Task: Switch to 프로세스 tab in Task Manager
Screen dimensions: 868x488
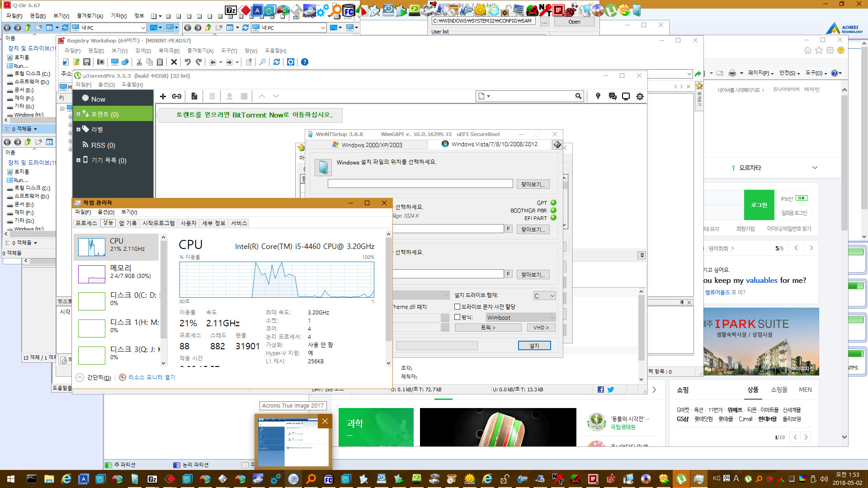Action: coord(86,223)
